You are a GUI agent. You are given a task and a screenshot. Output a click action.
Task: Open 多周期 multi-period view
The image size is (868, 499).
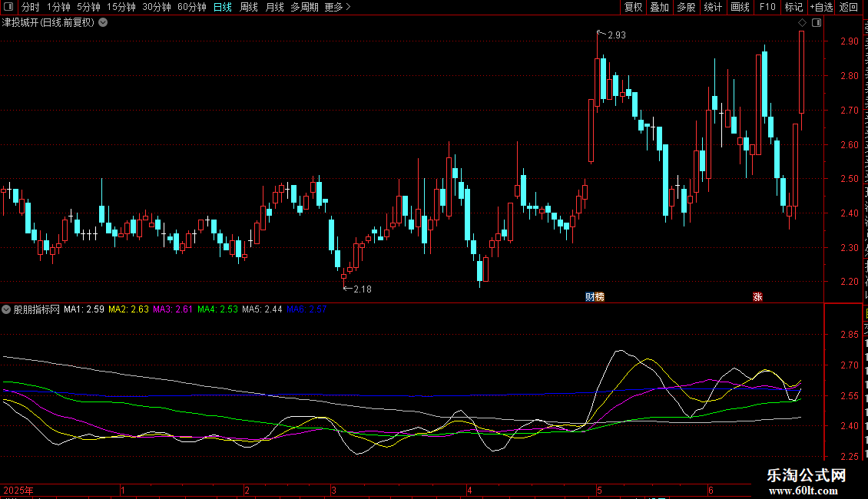[304, 7]
